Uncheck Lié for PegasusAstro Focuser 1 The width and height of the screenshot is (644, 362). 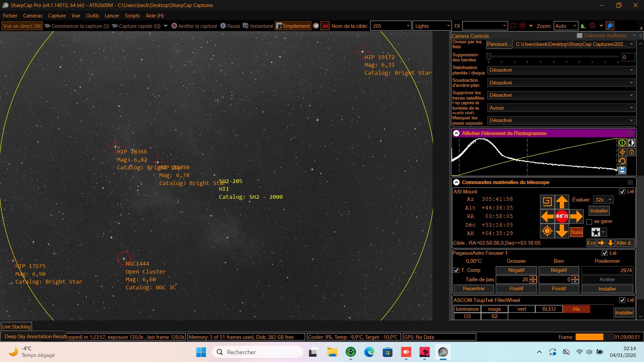pos(605,253)
